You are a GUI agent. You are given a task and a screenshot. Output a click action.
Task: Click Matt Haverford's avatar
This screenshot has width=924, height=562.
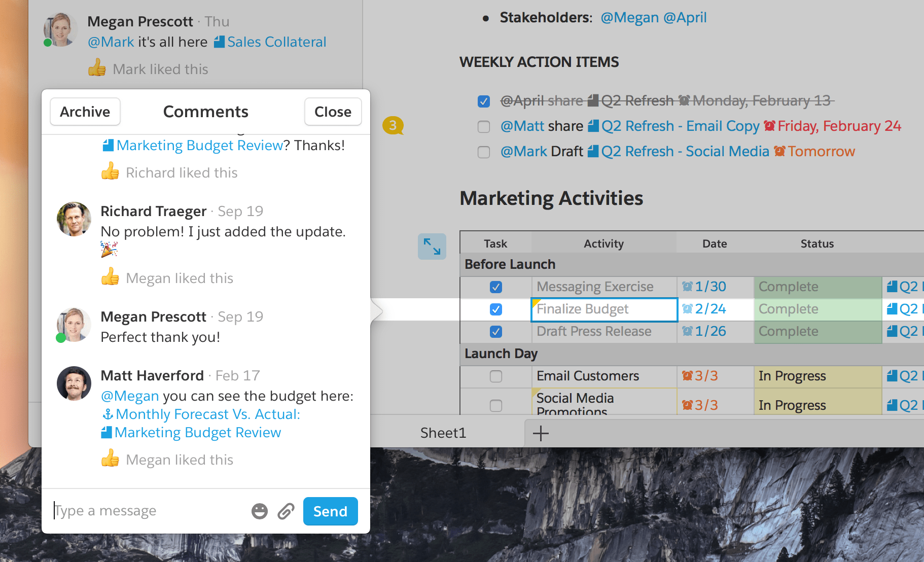74,383
